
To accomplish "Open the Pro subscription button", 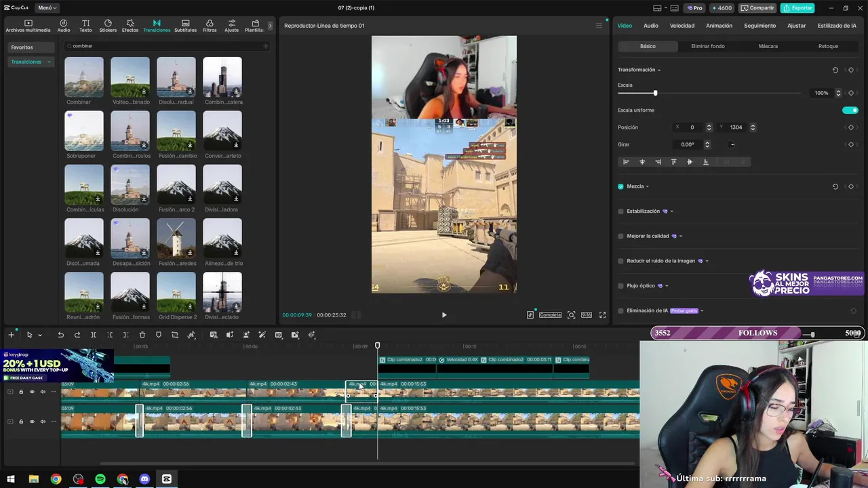I will click(x=694, y=8).
